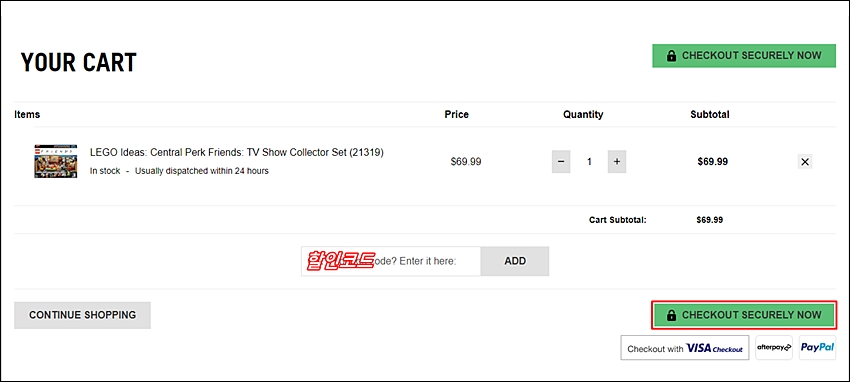Increase quantity with the plus button
The image size is (850, 382).
click(x=617, y=161)
